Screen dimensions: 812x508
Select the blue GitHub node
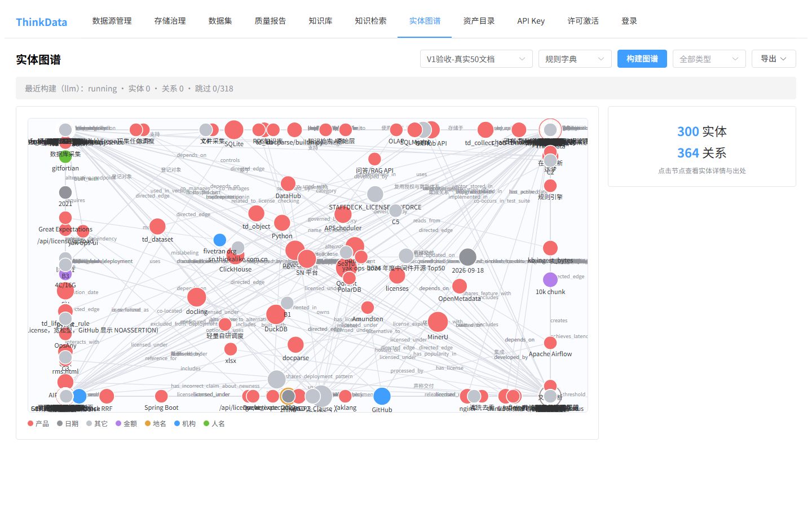pyautogui.click(x=382, y=396)
